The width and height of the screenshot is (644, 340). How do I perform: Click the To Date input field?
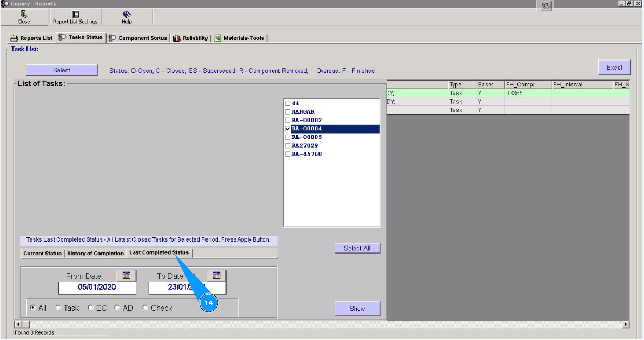click(x=187, y=288)
